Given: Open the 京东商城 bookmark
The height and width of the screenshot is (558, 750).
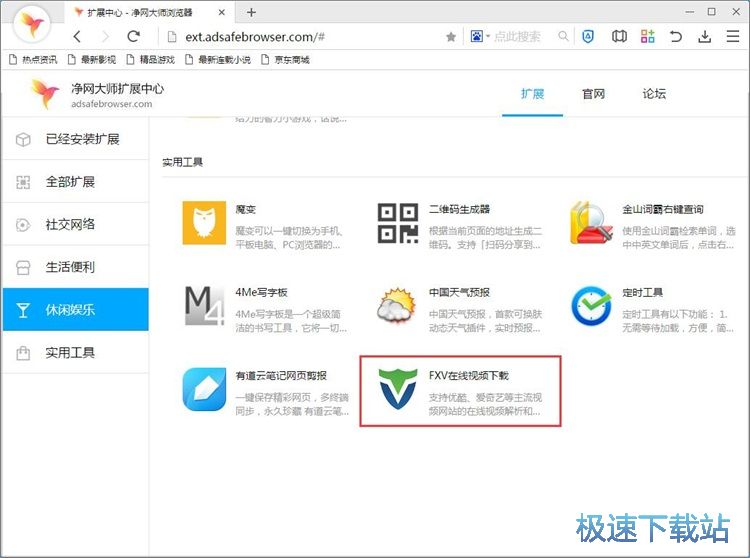Looking at the screenshot, I should point(286,59).
